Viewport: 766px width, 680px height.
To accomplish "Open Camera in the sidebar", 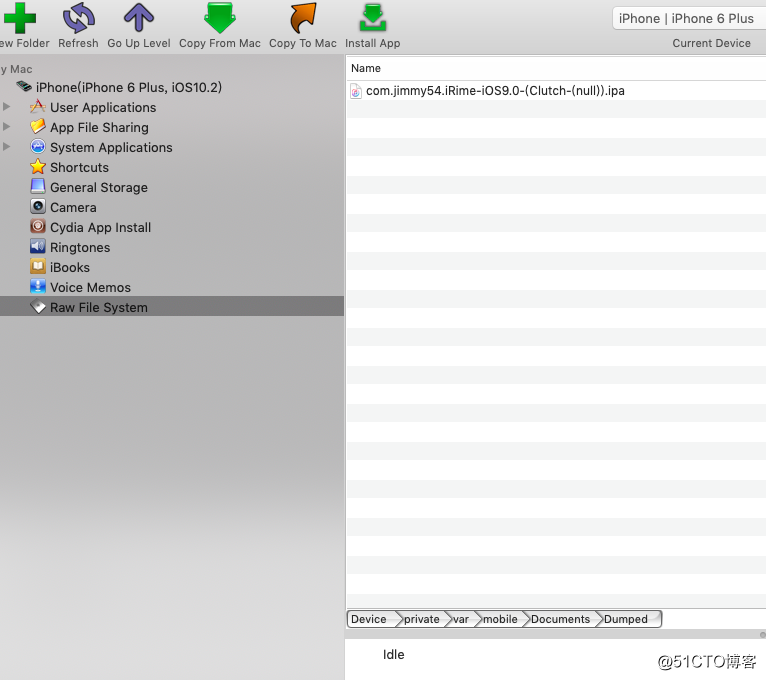I will [73, 208].
